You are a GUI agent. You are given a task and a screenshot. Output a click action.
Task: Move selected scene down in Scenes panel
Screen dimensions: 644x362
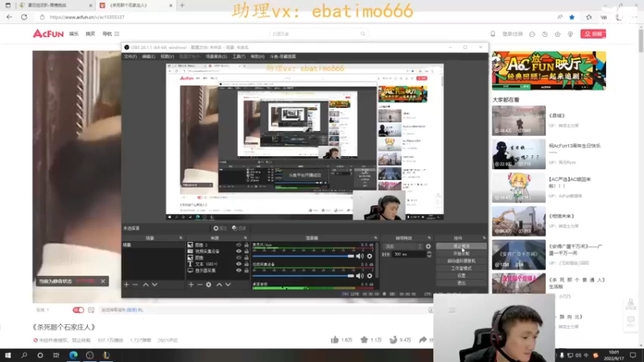(x=155, y=285)
